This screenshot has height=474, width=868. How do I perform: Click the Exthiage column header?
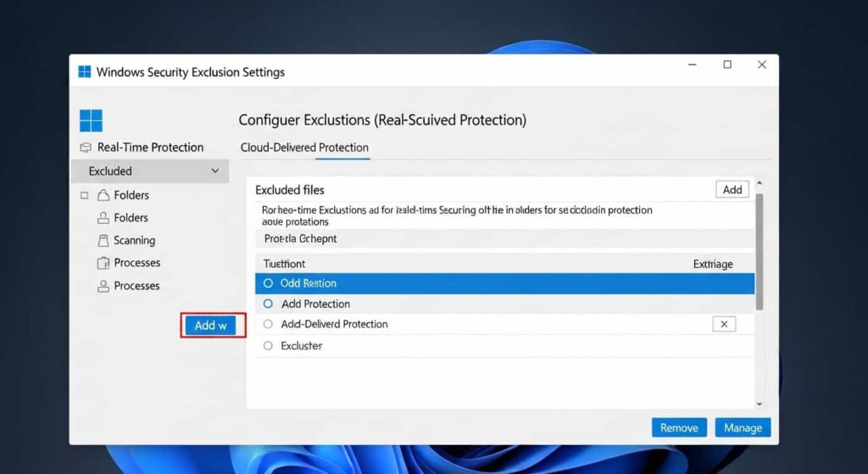713,264
